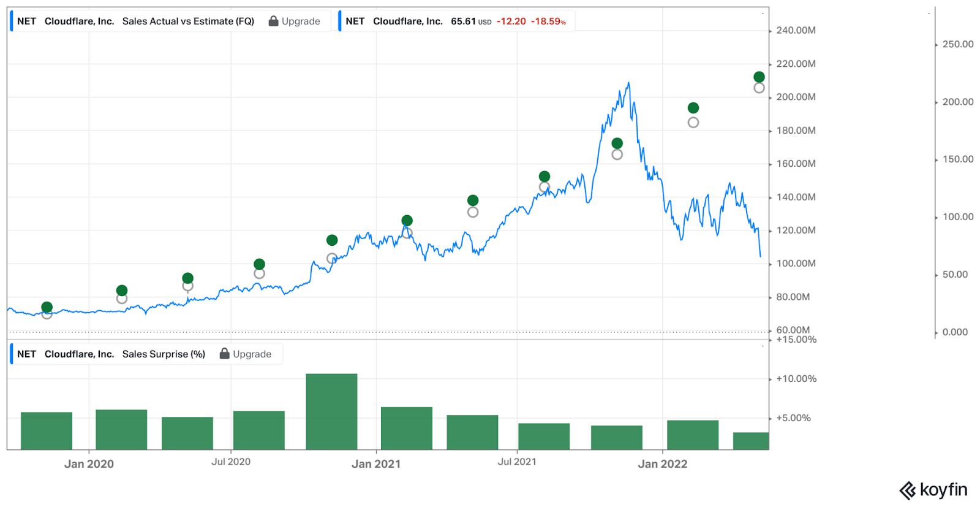
Task: Click the Sales Surprise bar right after Jan 2022
Action: point(693,435)
